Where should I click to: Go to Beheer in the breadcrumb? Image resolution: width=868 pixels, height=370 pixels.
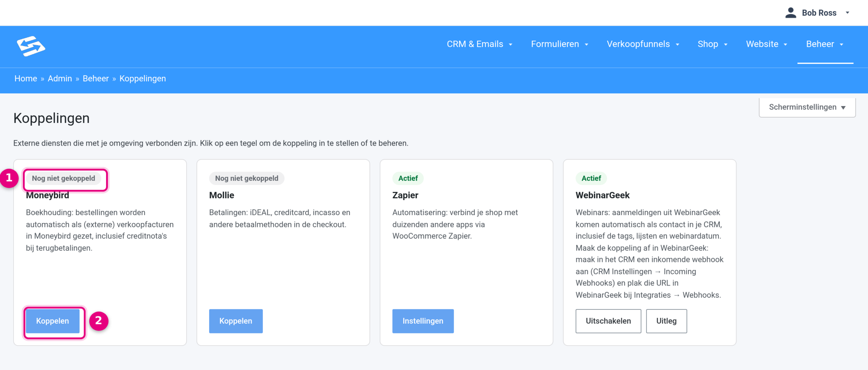pyautogui.click(x=96, y=79)
